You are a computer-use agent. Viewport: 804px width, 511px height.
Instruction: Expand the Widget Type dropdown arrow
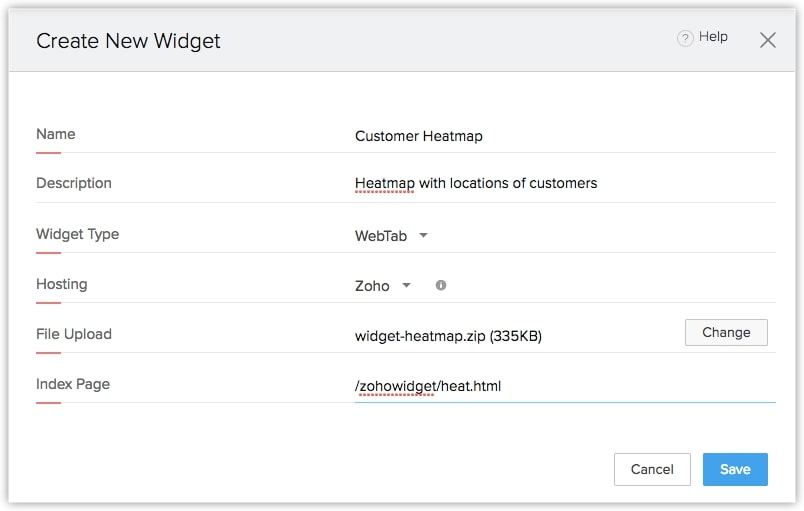(x=423, y=236)
